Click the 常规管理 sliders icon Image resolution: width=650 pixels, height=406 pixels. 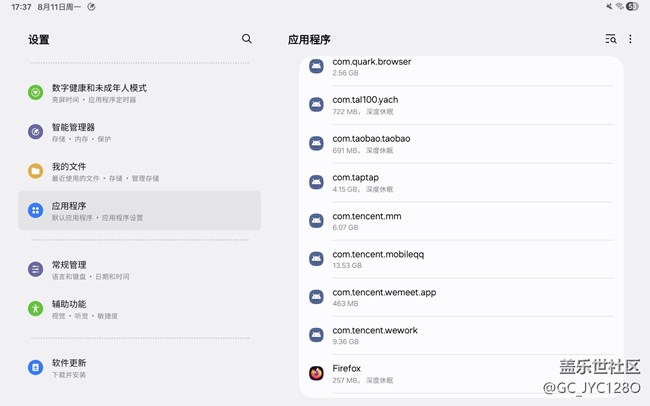click(36, 269)
